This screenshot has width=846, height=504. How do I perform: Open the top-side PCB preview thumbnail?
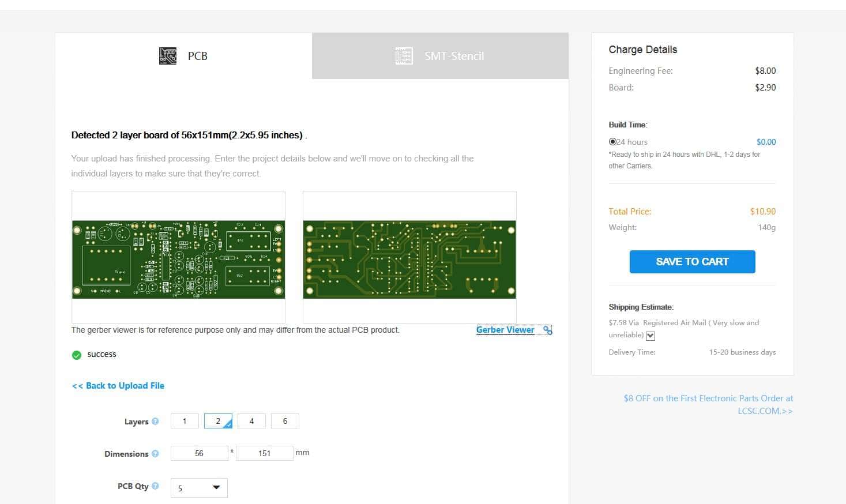178,257
